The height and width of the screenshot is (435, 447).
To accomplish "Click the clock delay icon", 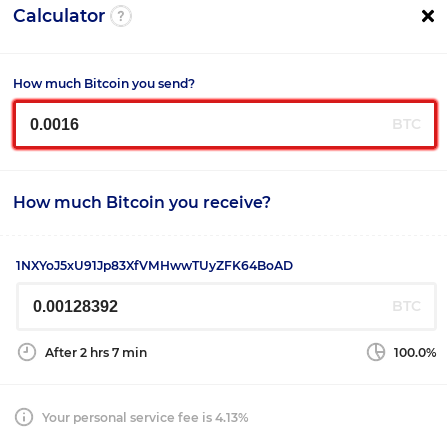I will point(27,352).
